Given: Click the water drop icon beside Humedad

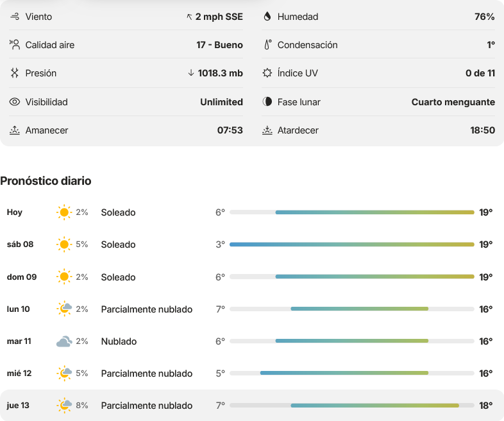Looking at the screenshot, I should point(267,17).
